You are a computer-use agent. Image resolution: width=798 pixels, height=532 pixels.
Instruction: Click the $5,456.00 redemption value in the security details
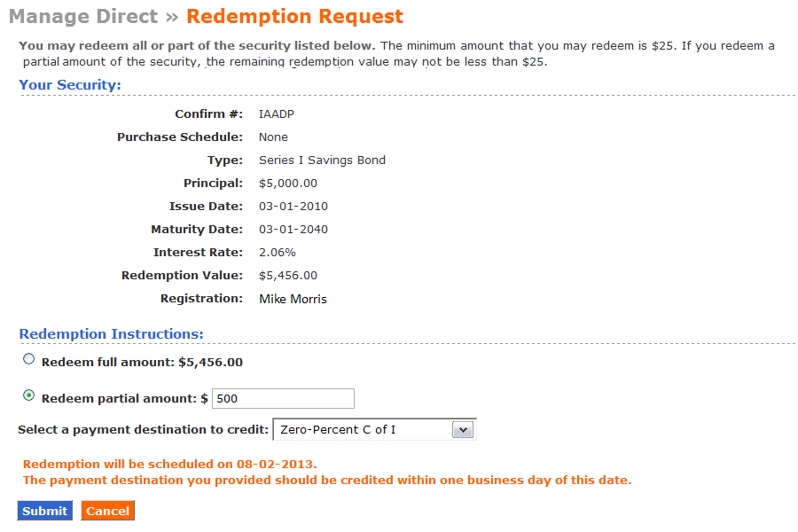(x=288, y=276)
